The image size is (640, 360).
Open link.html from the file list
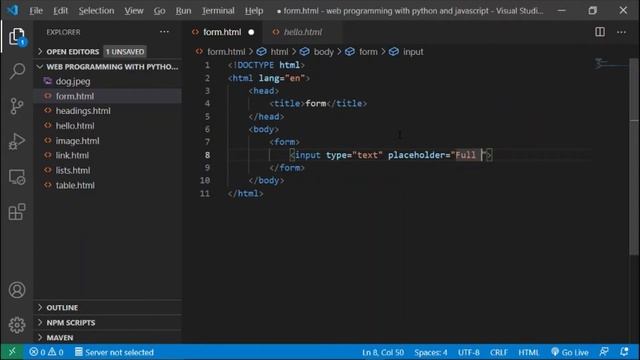(x=72, y=155)
